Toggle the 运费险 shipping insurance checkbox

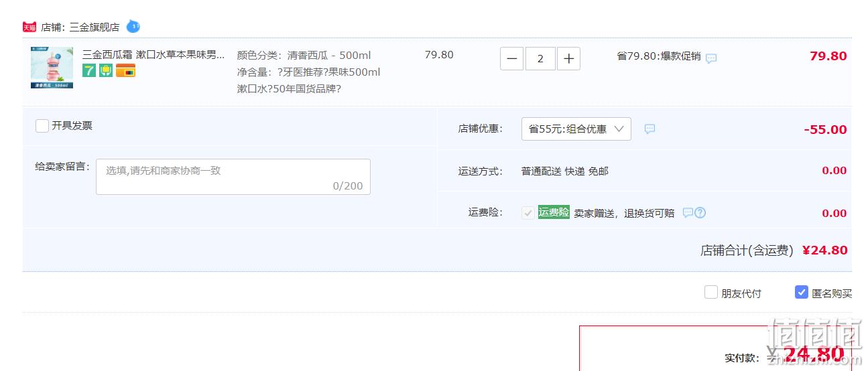point(528,213)
